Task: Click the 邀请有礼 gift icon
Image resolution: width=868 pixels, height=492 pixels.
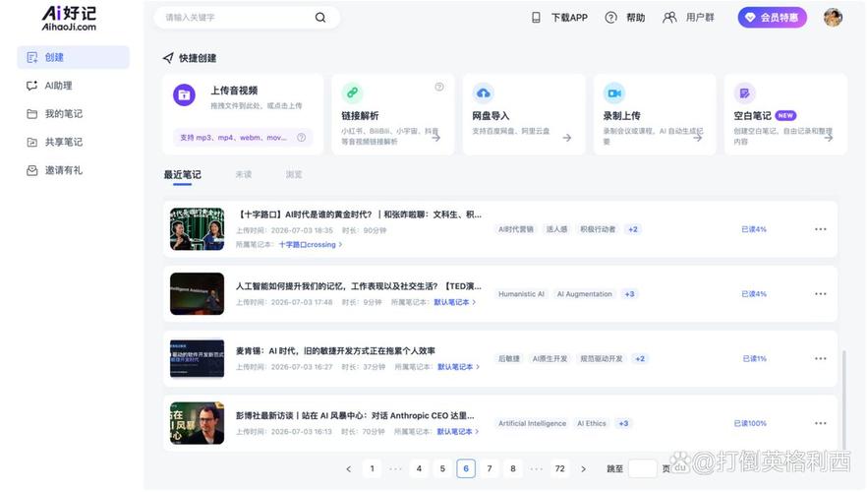Action: [32, 170]
